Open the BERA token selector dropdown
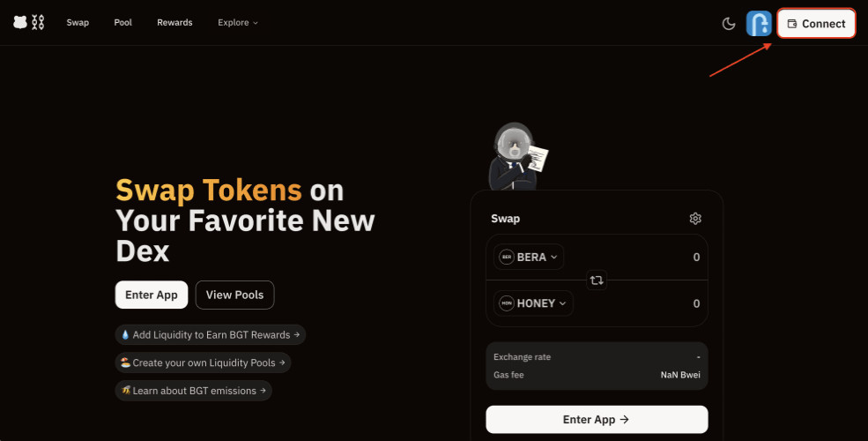The height and width of the screenshot is (441, 868). (x=530, y=258)
